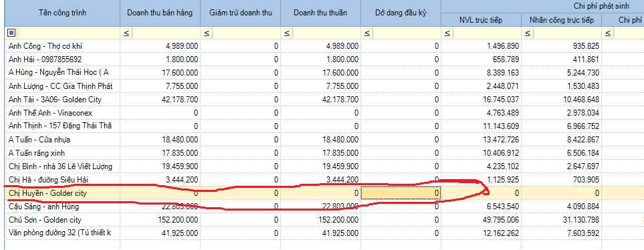
Task: Sort by Dở dang đầu kỳ header
Action: [x=401, y=13]
